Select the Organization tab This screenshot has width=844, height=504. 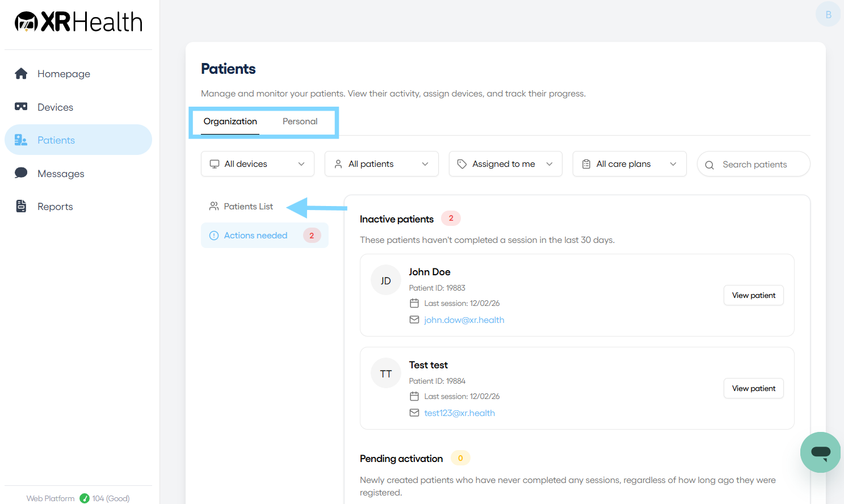230,121
